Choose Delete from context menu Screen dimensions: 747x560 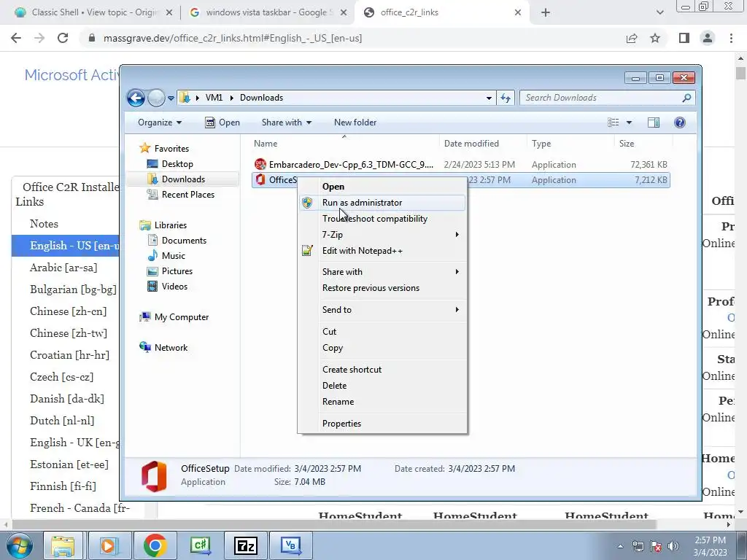coord(382,386)
